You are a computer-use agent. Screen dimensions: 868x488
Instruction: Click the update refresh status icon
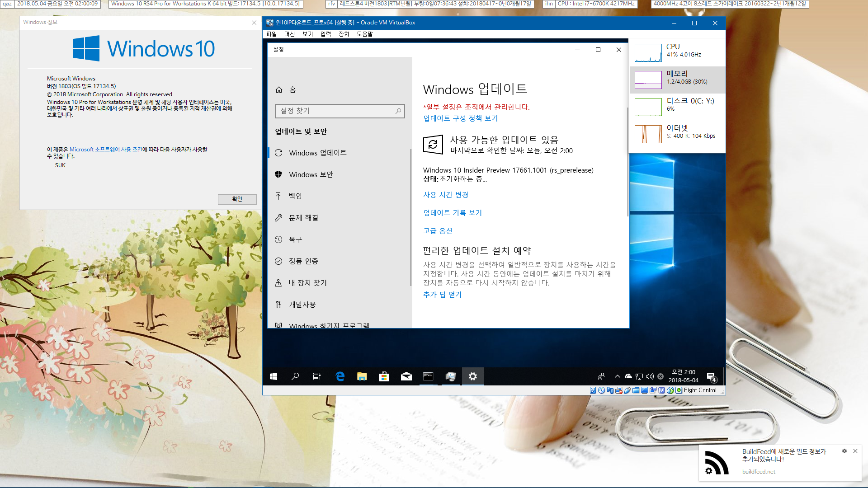coord(433,145)
